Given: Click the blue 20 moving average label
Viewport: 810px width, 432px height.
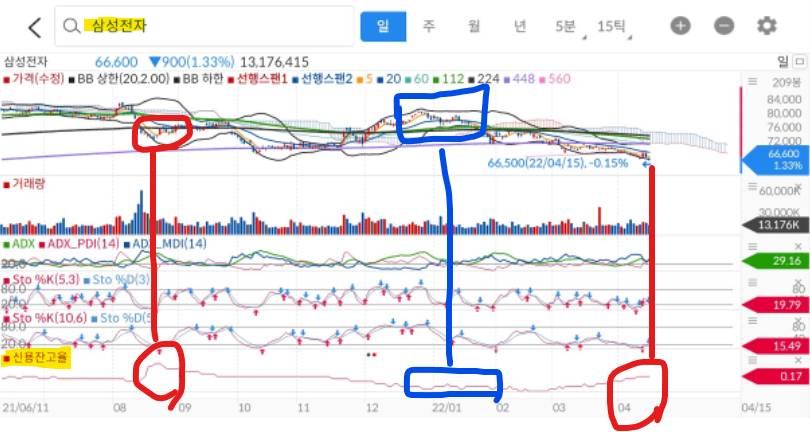Looking at the screenshot, I should 393,79.
